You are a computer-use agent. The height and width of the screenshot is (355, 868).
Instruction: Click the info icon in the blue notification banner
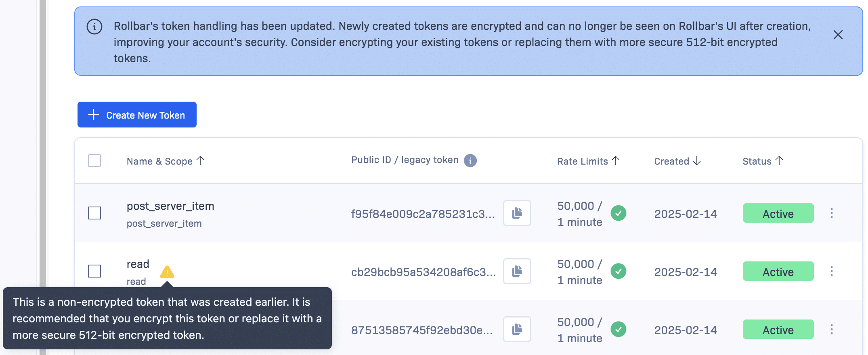coord(94,27)
